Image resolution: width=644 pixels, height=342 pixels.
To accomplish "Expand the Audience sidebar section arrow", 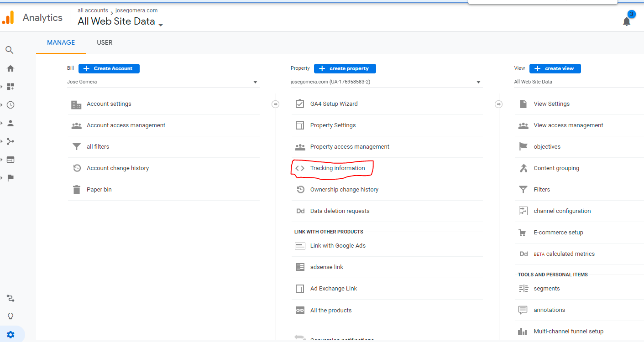I will [2, 123].
